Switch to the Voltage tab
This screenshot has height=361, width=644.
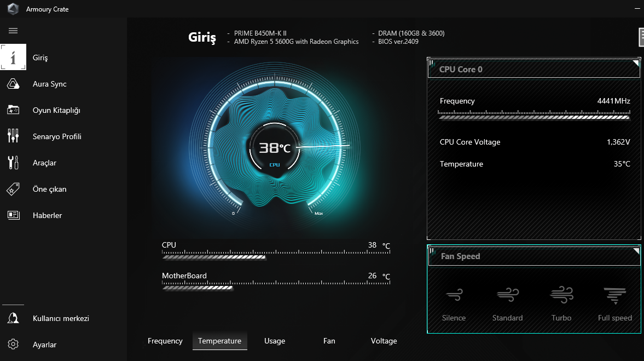coord(384,341)
